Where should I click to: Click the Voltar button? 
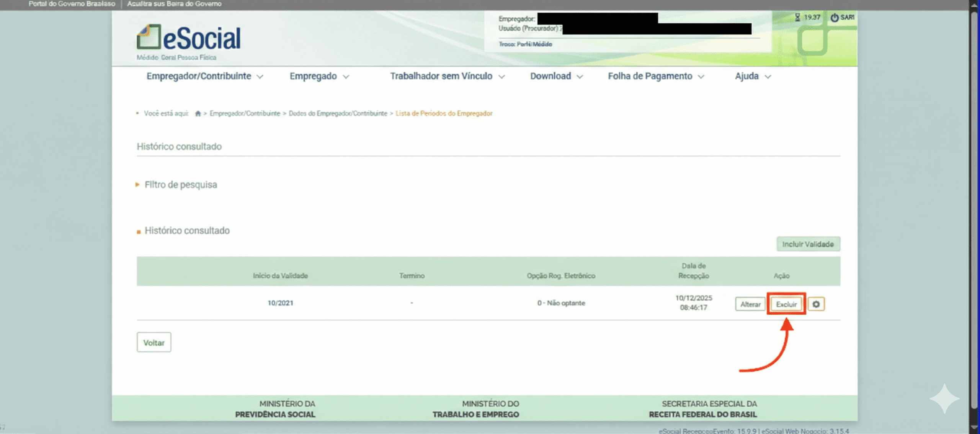click(x=154, y=343)
